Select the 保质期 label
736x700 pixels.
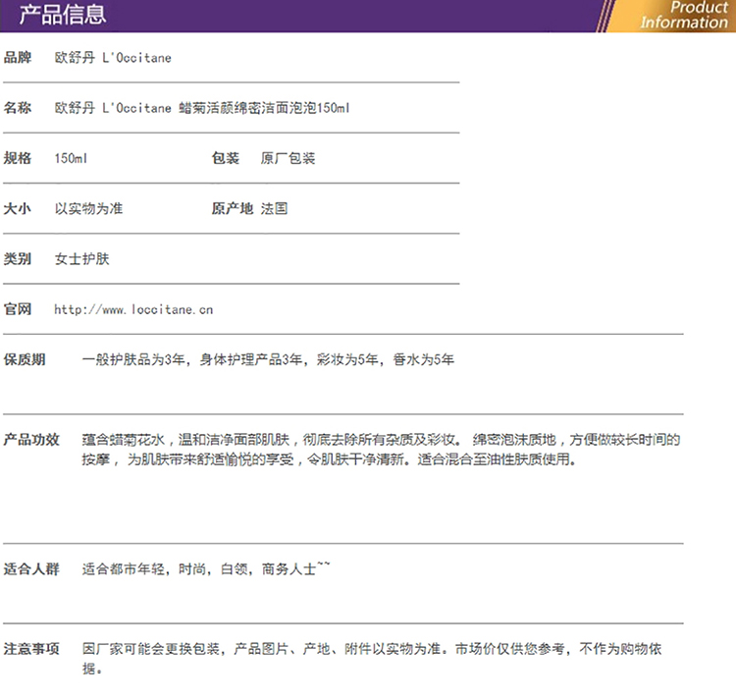[25, 359]
